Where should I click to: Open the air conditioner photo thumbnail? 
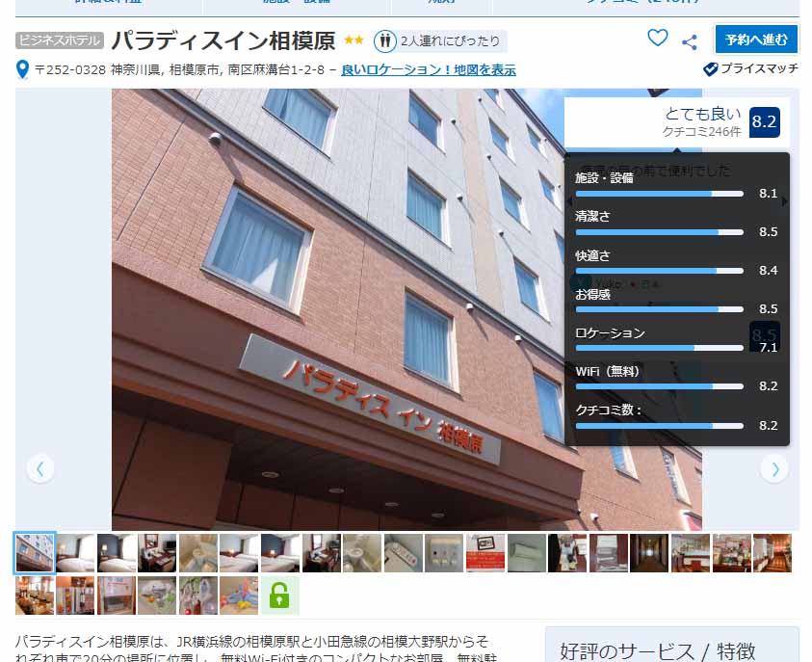pyautogui.click(x=527, y=553)
